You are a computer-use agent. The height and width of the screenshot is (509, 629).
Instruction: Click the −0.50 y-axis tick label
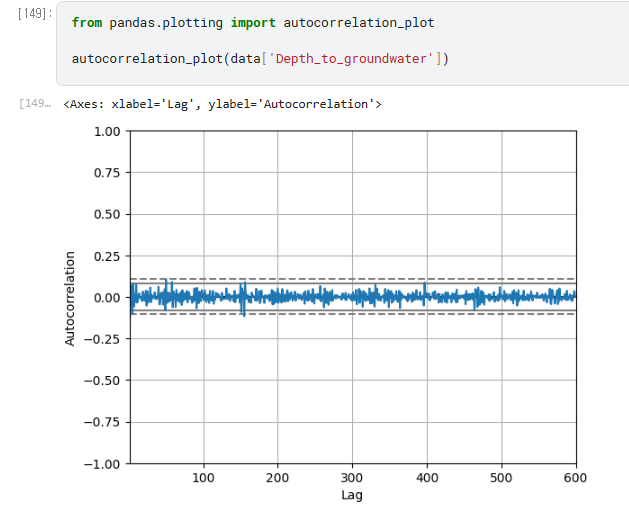102,381
